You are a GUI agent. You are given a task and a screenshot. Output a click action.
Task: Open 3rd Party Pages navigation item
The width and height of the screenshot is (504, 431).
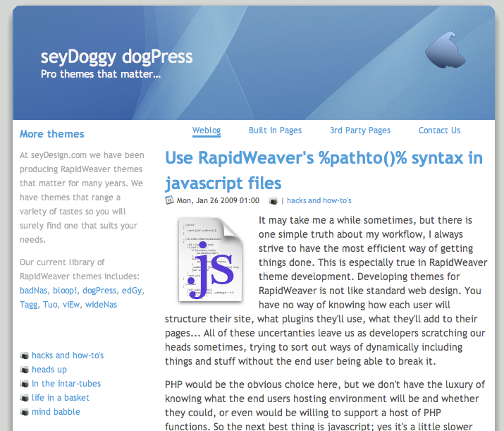point(359,130)
